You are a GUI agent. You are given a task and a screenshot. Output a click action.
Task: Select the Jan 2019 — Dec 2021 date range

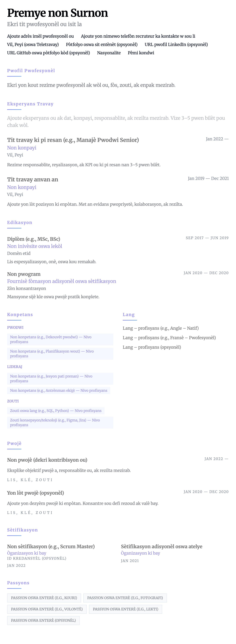click(x=208, y=178)
